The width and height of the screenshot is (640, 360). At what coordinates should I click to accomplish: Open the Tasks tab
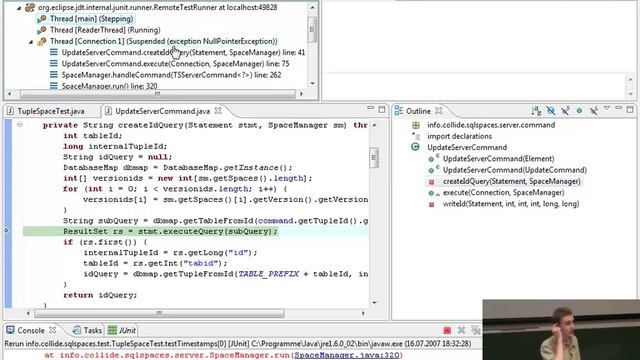point(92,330)
